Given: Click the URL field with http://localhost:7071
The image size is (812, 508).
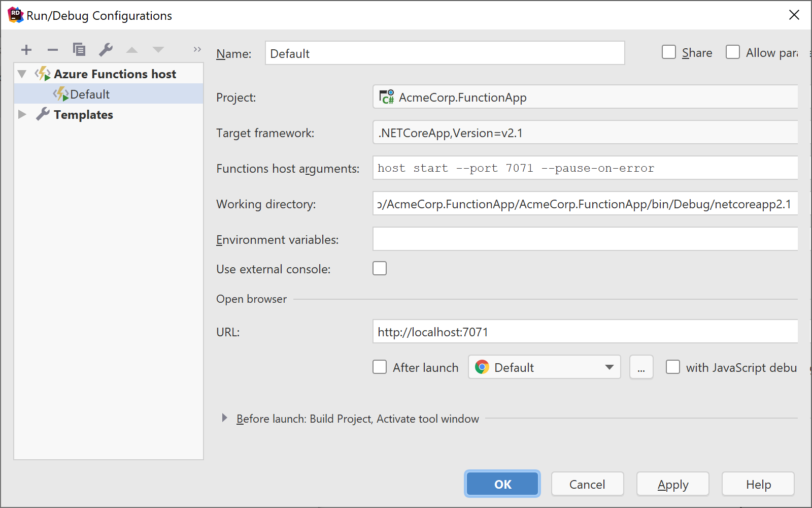Looking at the screenshot, I should click(x=585, y=331).
